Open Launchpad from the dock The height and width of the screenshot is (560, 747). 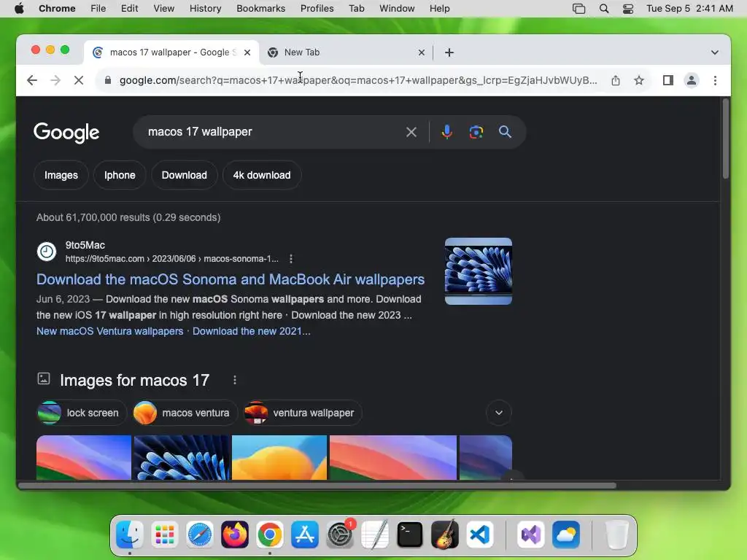pyautogui.click(x=165, y=534)
